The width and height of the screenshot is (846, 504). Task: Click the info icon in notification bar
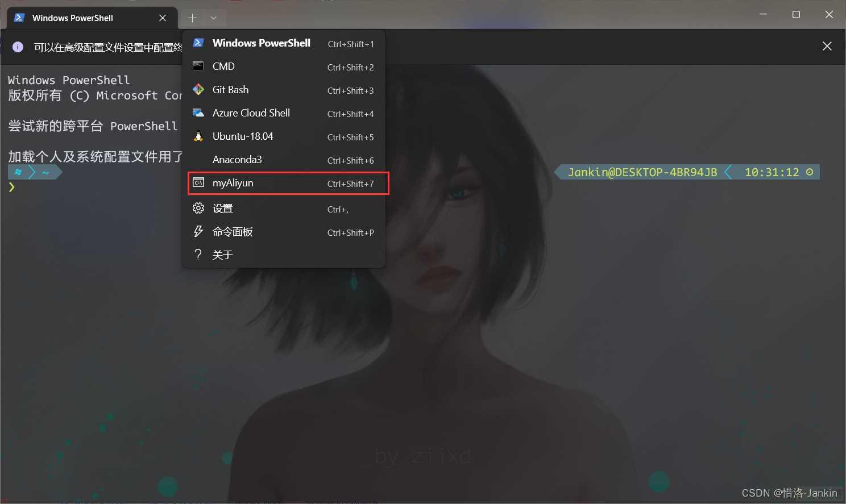tap(18, 47)
